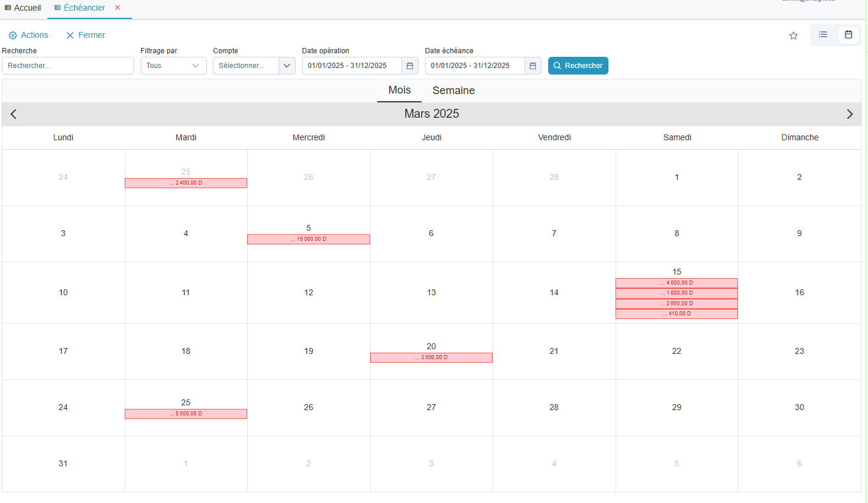Expand the Filtrage par dropdown
Image resolution: width=868 pixels, height=503 pixels.
tap(173, 66)
